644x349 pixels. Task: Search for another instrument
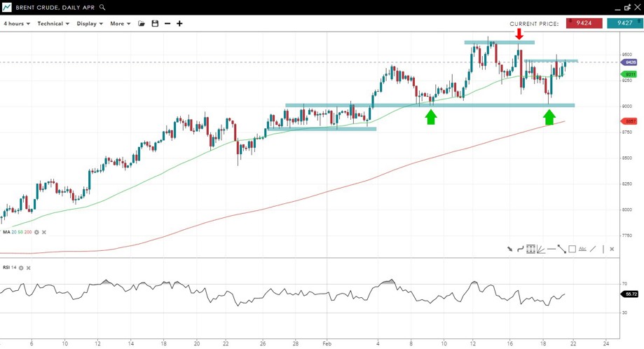tap(102, 7)
